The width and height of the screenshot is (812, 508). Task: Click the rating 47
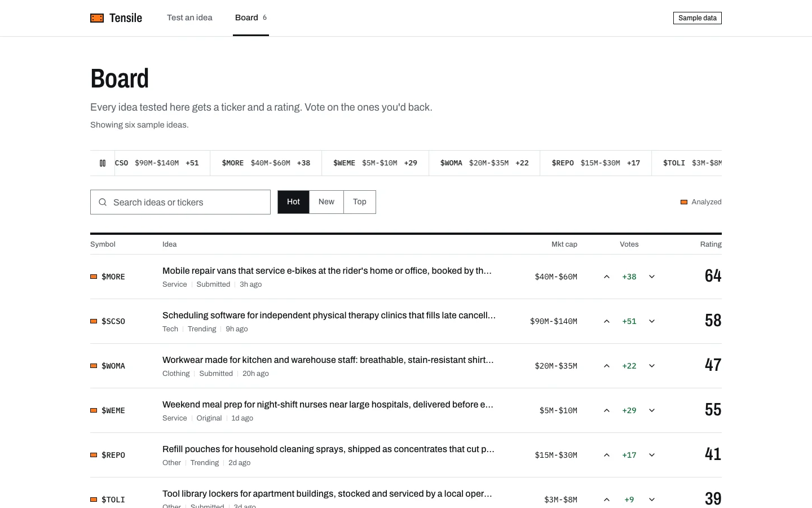tap(713, 365)
